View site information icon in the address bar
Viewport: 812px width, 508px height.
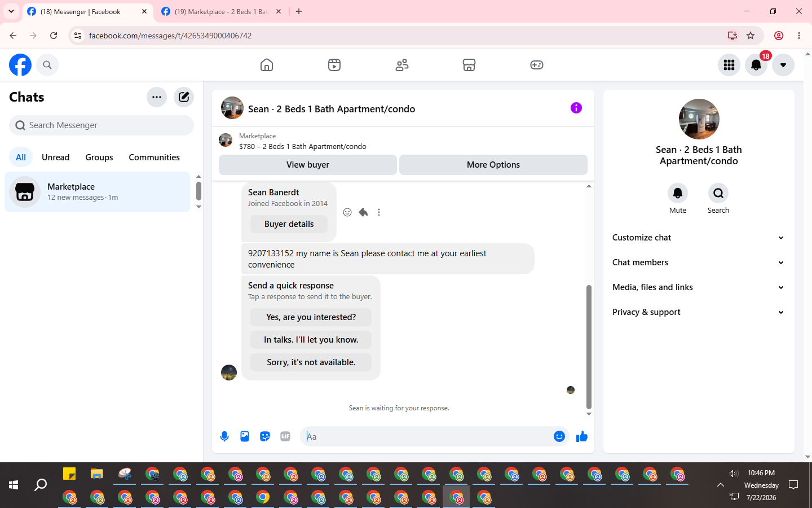click(x=78, y=36)
